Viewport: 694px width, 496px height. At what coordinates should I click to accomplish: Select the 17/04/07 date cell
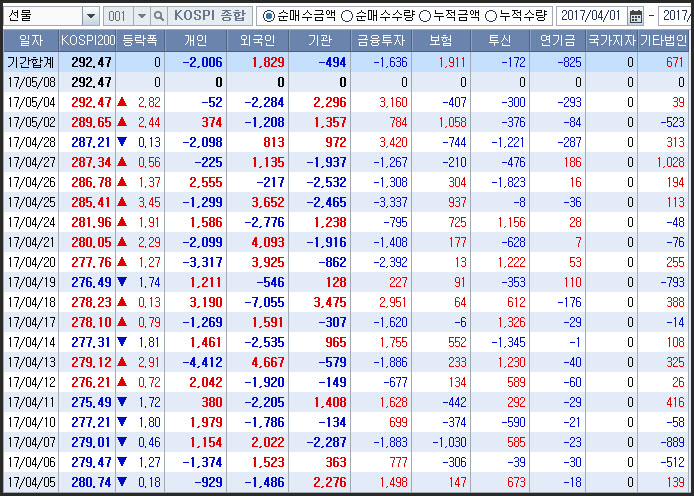[x=31, y=442]
